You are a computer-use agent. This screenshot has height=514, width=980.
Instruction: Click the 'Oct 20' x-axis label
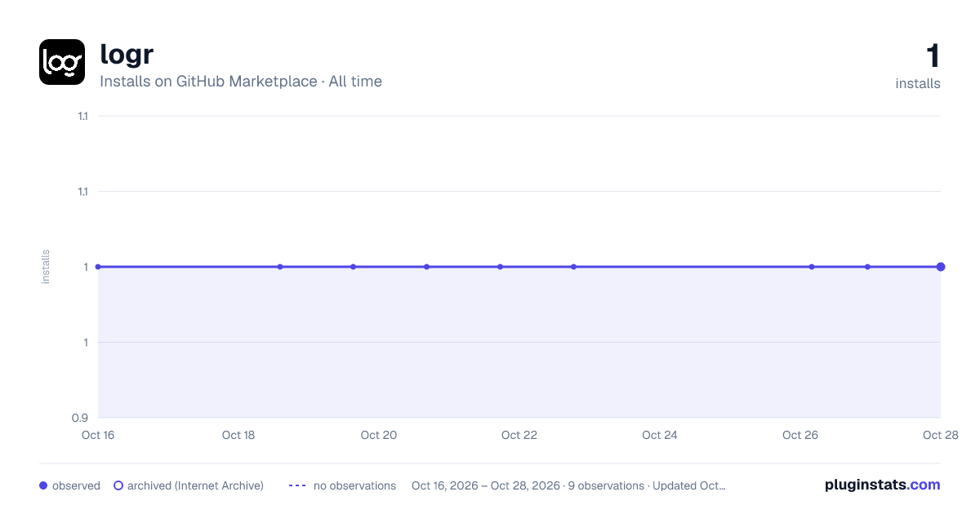click(x=379, y=435)
